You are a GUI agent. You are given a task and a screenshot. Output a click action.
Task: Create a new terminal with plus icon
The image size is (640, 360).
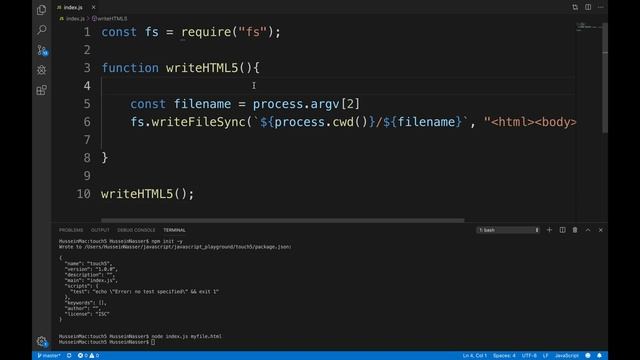click(549, 230)
